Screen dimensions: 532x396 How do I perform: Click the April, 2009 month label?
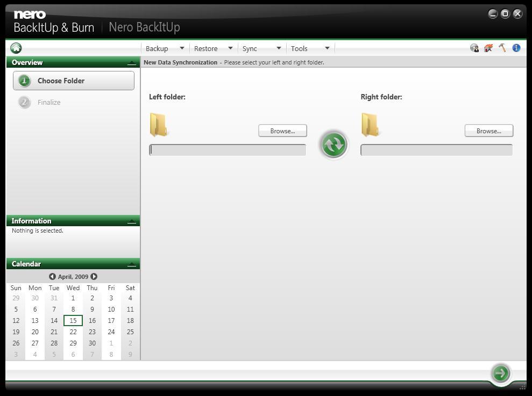[x=73, y=277]
